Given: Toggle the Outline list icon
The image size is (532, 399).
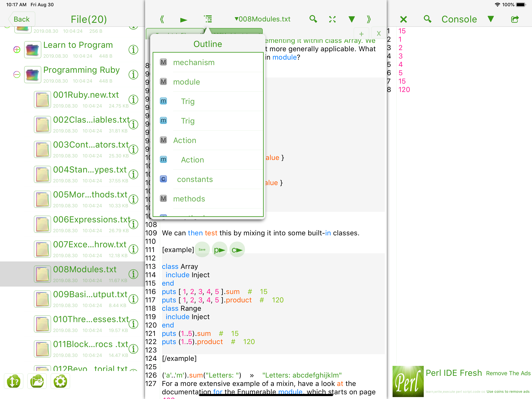Looking at the screenshot, I should [208, 19].
